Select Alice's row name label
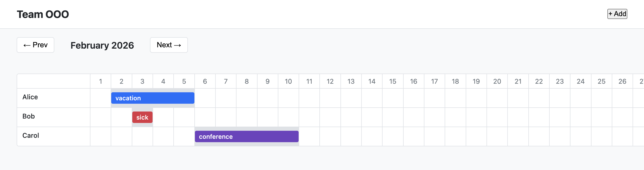 [x=30, y=97]
